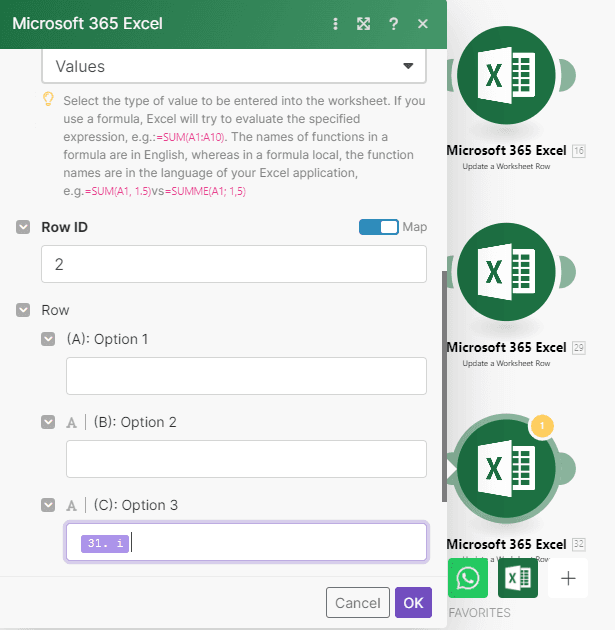Select the Excel favorite app icon
615x630 pixels.
pyautogui.click(x=518, y=578)
